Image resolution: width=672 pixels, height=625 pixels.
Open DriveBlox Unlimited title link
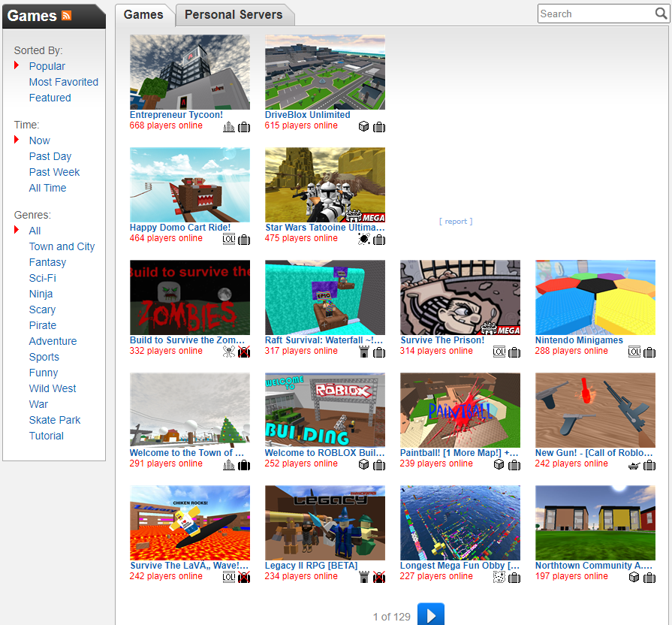[307, 115]
